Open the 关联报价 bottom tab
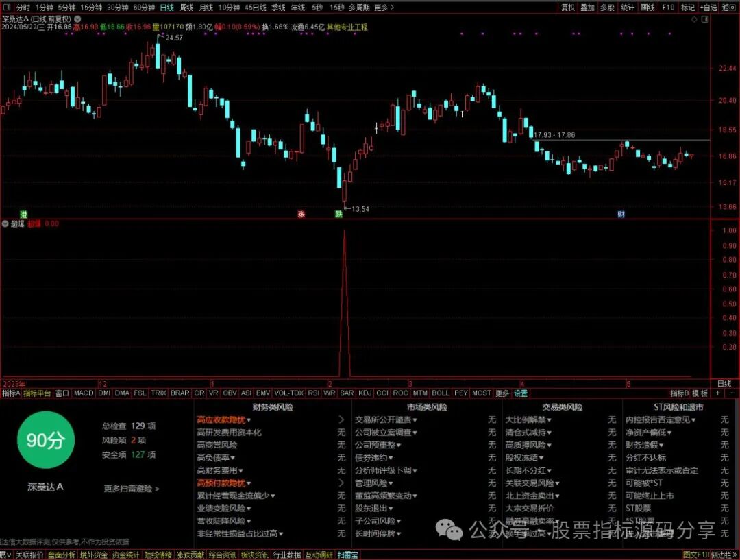This screenshot has height=560, width=740. [29, 555]
